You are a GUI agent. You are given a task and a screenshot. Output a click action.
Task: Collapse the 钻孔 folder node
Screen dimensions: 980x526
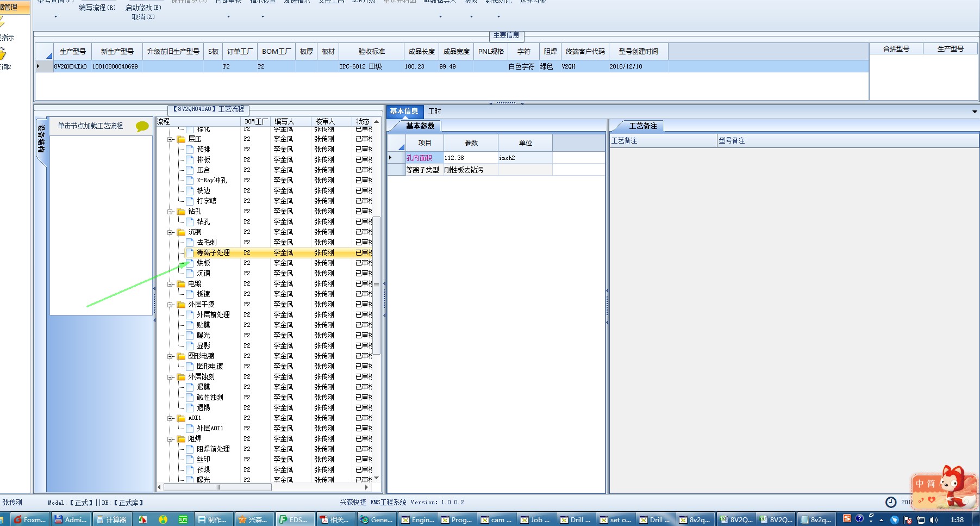click(x=170, y=212)
